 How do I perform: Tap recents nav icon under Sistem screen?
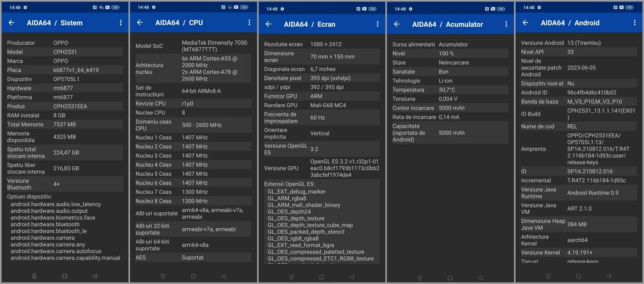pos(34,276)
